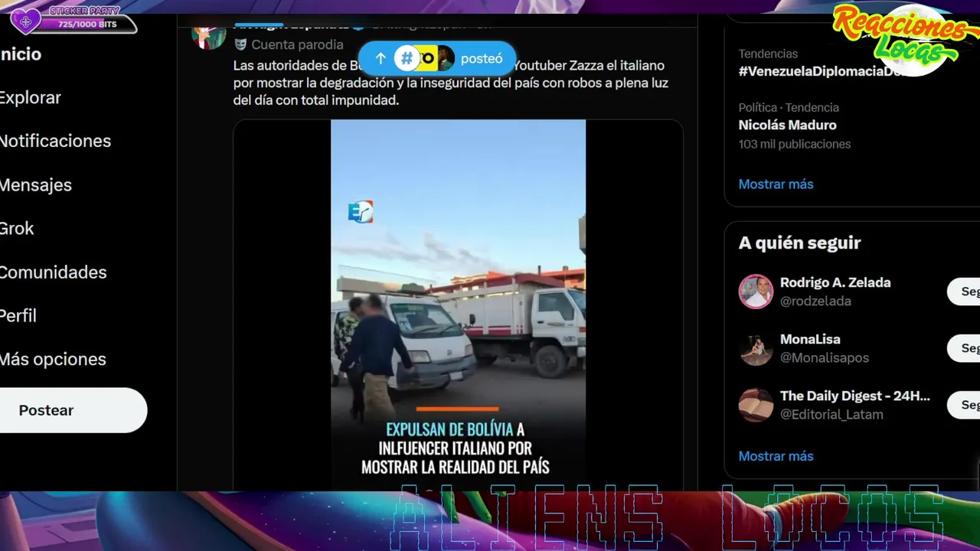Click the up arrow in the new posts pill
This screenshot has height=551, width=980.
pyautogui.click(x=381, y=58)
